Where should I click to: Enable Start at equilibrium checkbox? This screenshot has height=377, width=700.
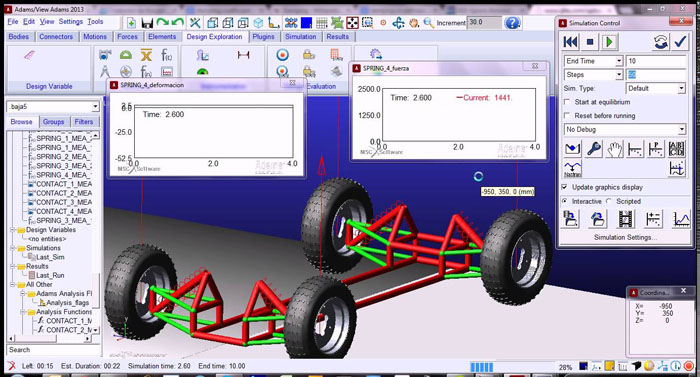567,102
